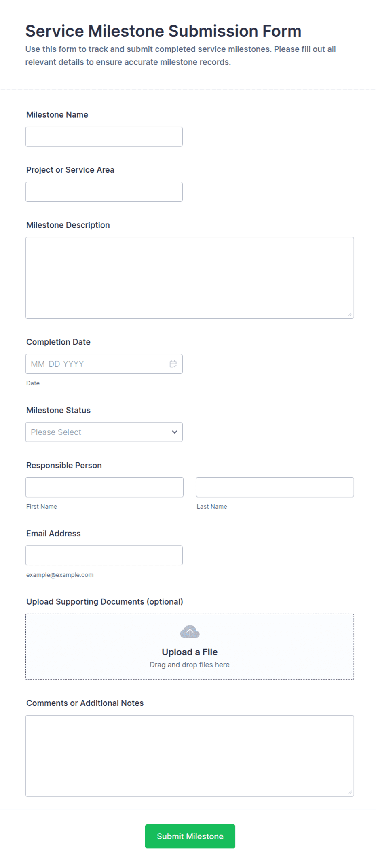This screenshot has width=376, height=868.
Task: Grab the Milestone Description resize handle
Action: (350, 315)
